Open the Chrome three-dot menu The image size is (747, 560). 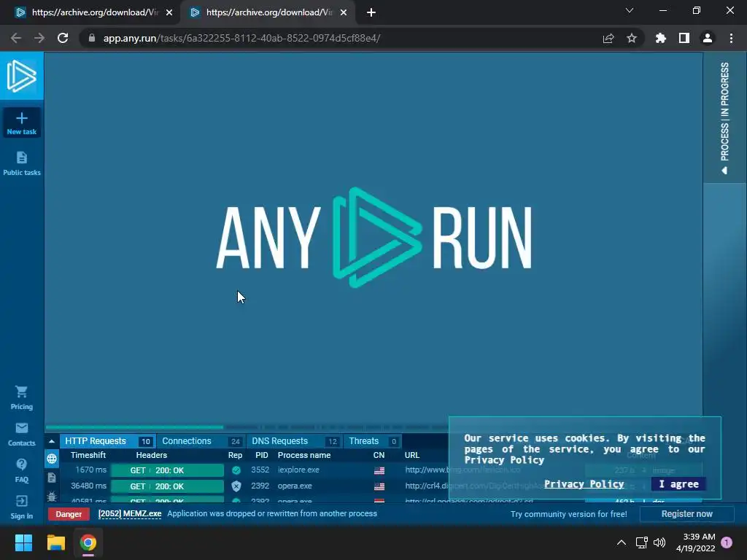pos(731,38)
